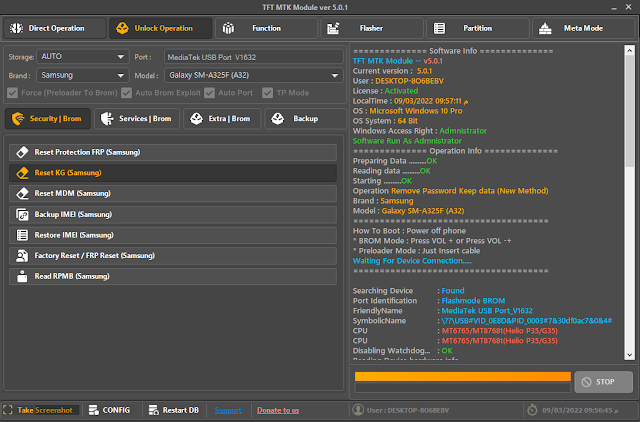
Task: Open the Storage dropdown set to AUTO
Action: pos(83,56)
